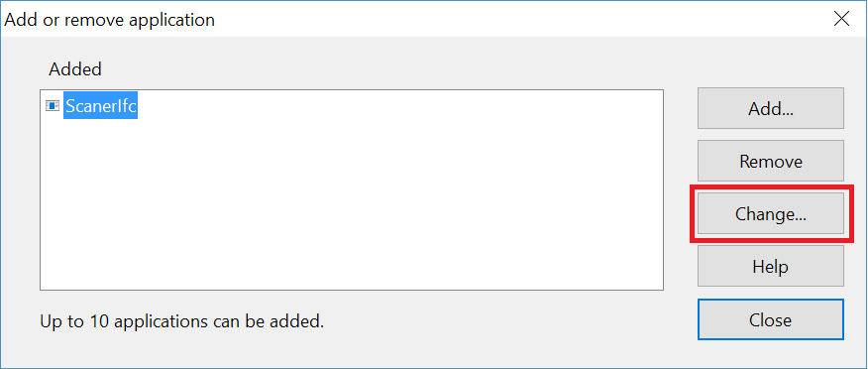
Task: Close the dialog with the Close button
Action: (771, 319)
